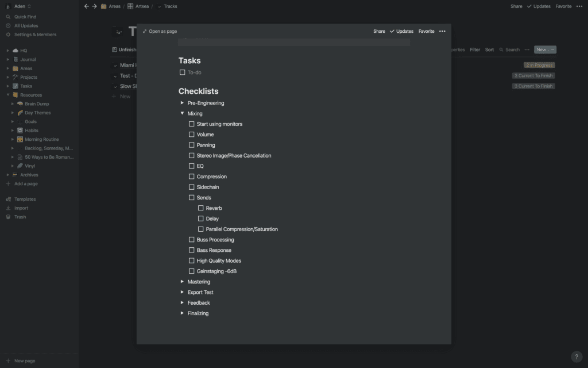Click the Favorite button in the modal
588x368 pixels.
[427, 31]
